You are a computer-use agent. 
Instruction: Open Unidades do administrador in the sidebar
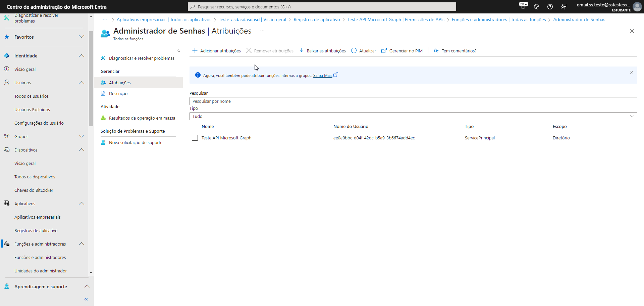pos(41,271)
